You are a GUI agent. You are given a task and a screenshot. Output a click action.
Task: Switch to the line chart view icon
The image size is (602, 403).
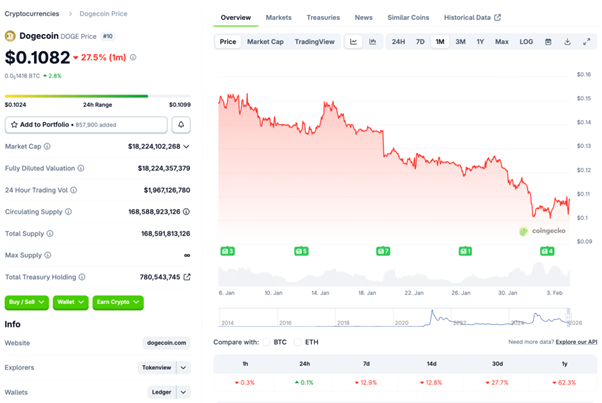[x=354, y=42]
